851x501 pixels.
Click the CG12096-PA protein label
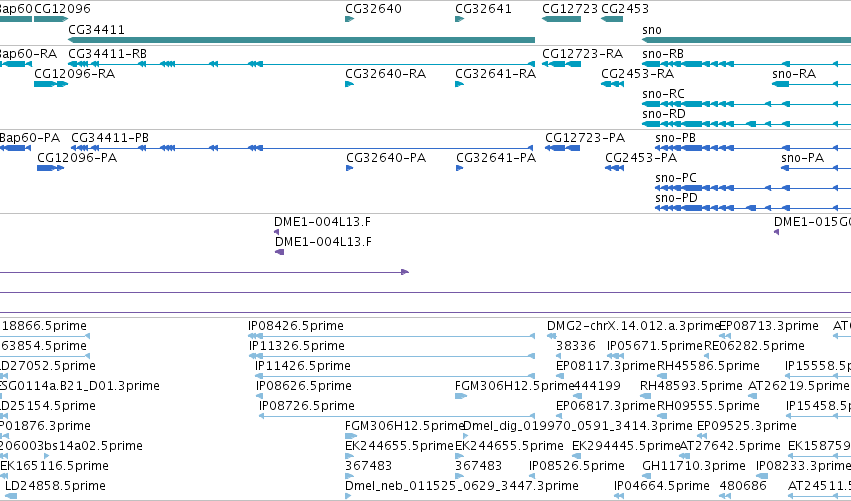[x=77, y=158]
